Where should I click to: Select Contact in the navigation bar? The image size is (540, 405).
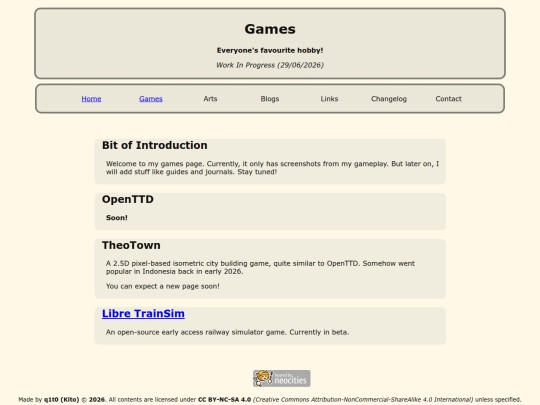[448, 99]
